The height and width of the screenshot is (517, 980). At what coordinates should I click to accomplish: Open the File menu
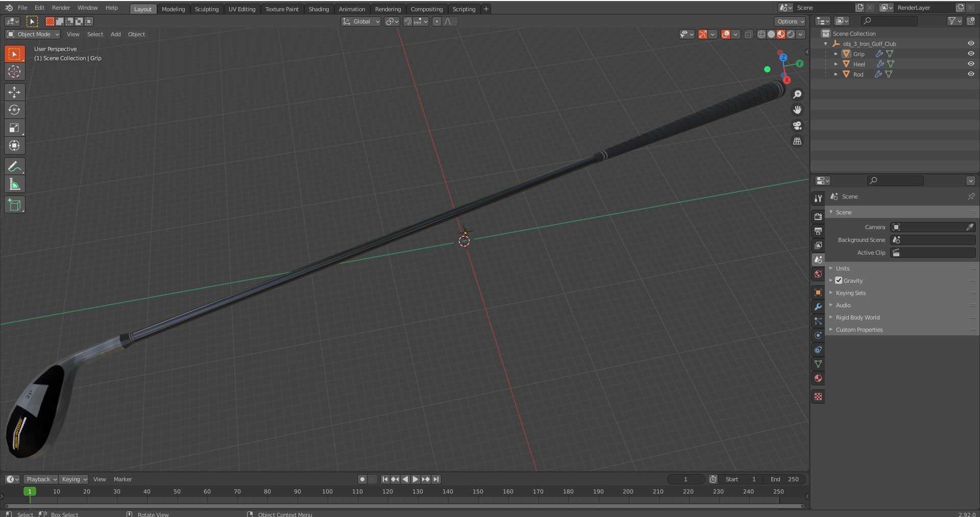[22, 8]
